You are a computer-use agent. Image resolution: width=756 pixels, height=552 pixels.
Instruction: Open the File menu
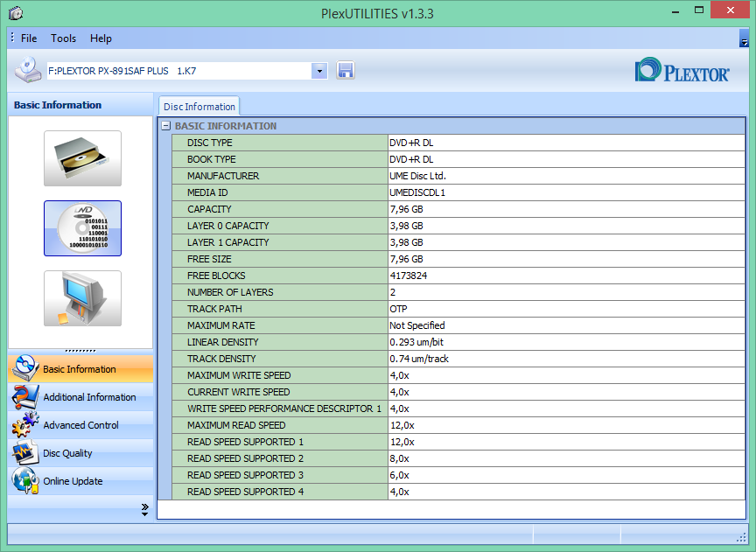(x=29, y=38)
